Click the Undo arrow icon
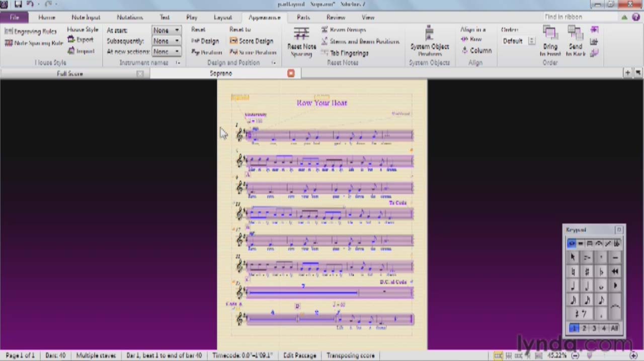644x361 pixels. pyautogui.click(x=30, y=5)
